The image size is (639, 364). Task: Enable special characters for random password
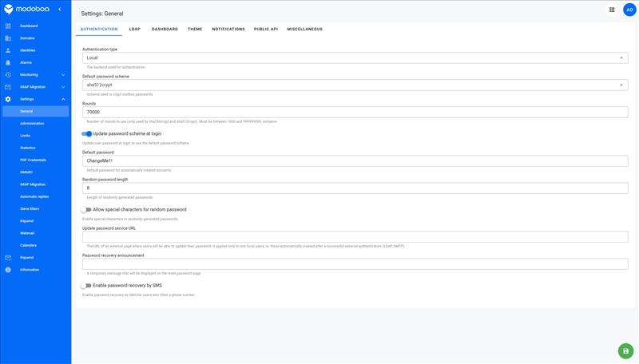coord(86,210)
